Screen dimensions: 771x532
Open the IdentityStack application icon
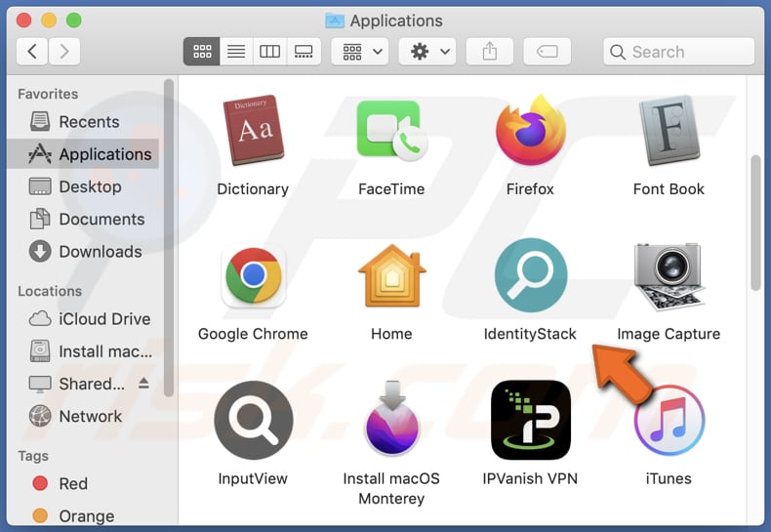(x=530, y=276)
